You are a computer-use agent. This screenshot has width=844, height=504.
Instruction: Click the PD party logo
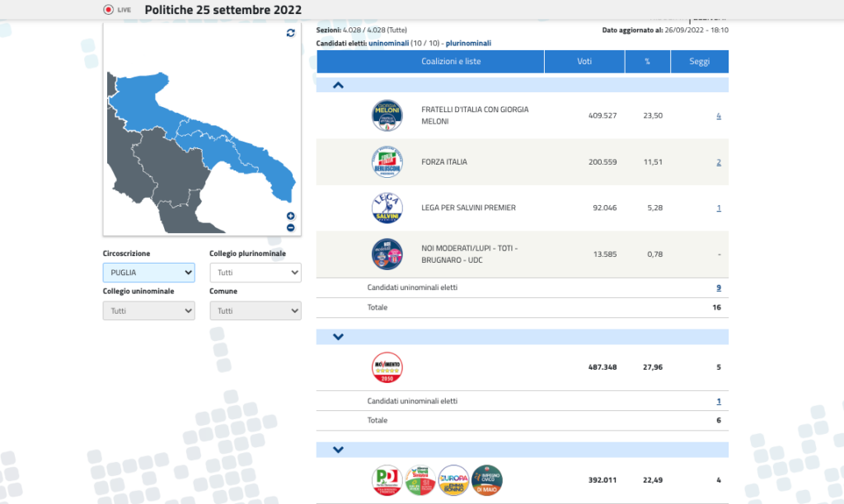387,480
